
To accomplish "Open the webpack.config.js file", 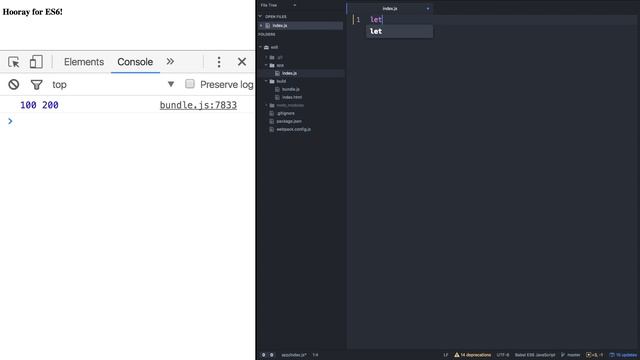I will (x=293, y=129).
